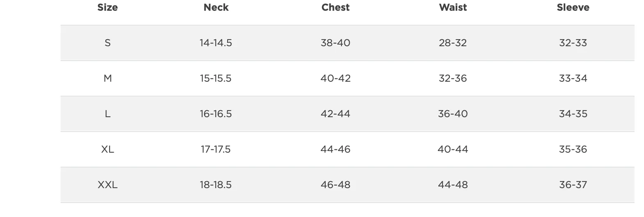Screen dimensions: 644x217
Task: Click neck measurement 16-16.5
Action: click(216, 114)
